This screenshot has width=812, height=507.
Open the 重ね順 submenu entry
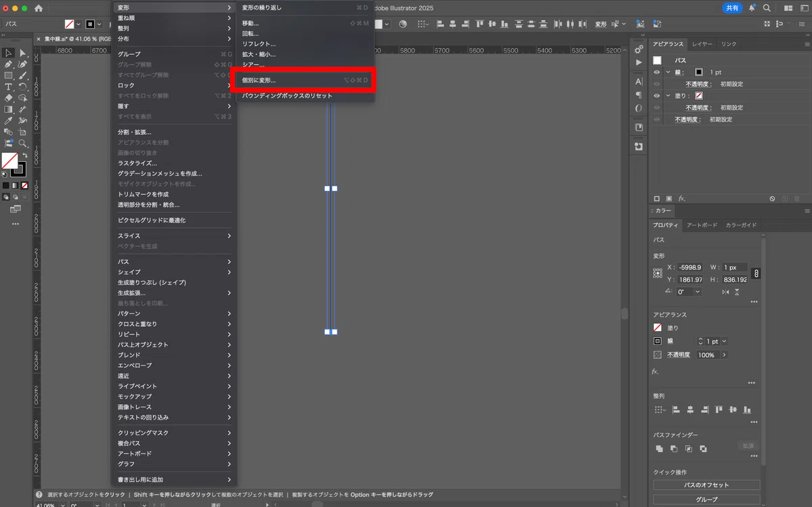pyautogui.click(x=174, y=18)
